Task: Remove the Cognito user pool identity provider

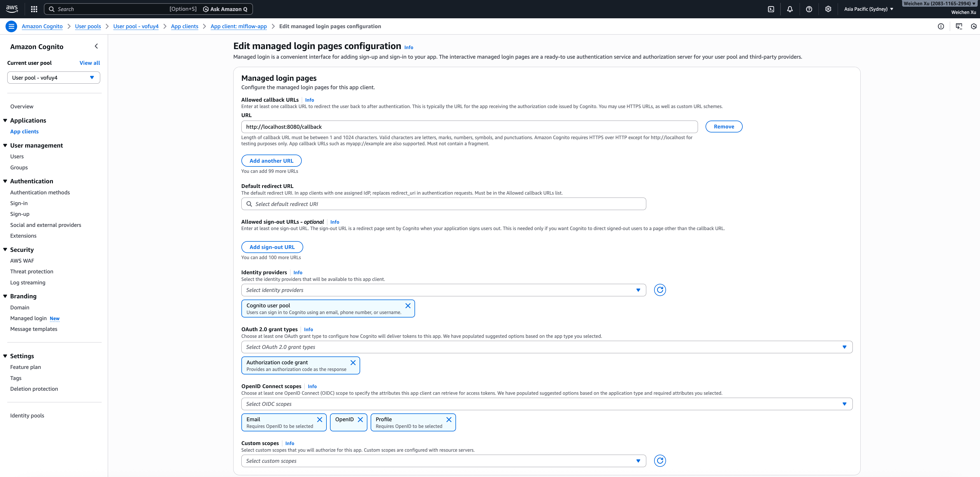Action: pos(408,305)
